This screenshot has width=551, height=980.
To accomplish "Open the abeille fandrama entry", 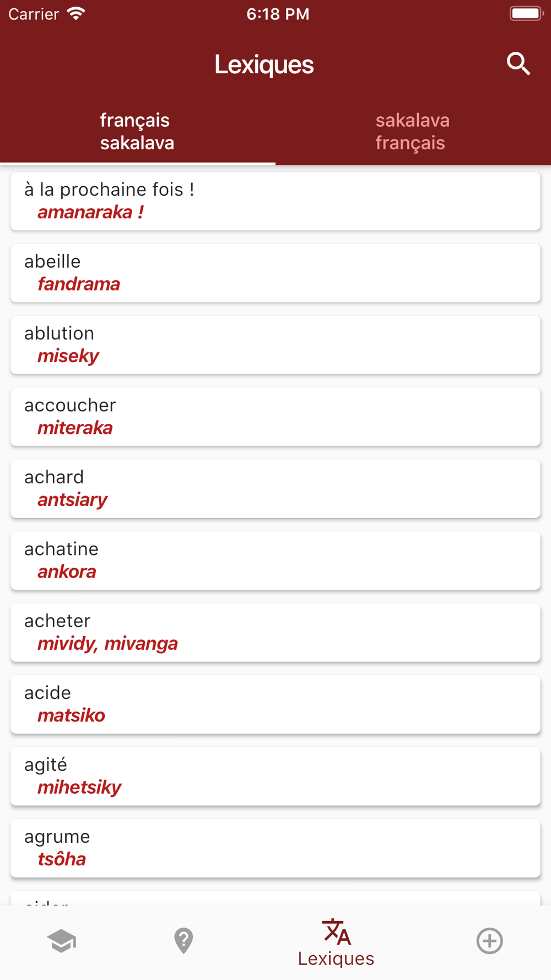I will pyautogui.click(x=275, y=273).
